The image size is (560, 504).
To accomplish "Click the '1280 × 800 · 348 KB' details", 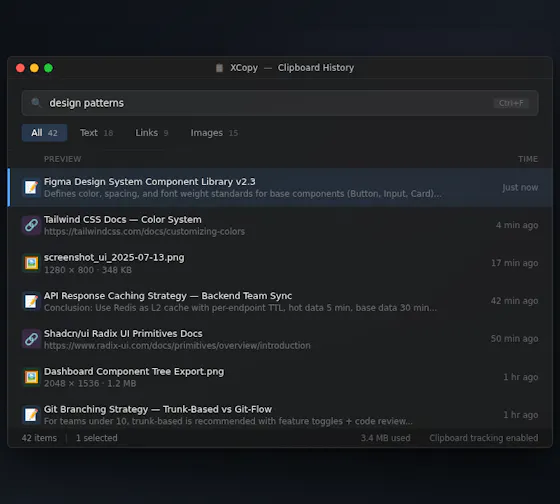I will coord(88,270).
